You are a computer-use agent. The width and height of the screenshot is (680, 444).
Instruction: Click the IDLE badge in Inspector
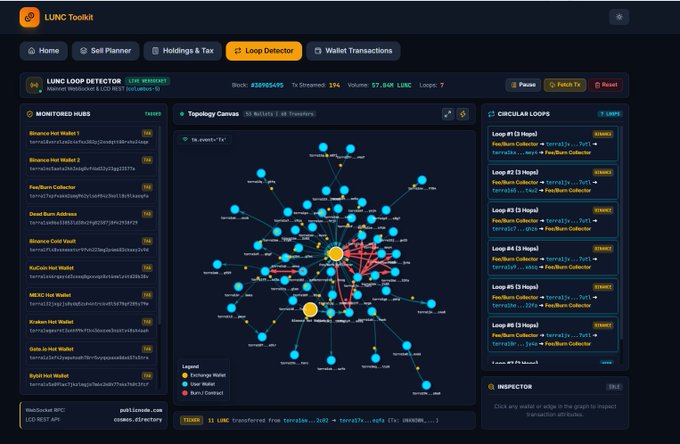pyautogui.click(x=614, y=387)
